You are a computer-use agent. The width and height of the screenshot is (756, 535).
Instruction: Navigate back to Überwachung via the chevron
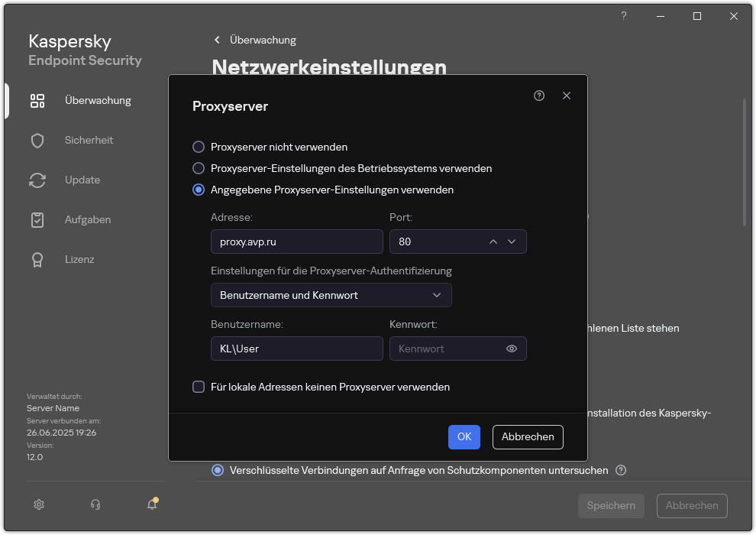point(217,40)
